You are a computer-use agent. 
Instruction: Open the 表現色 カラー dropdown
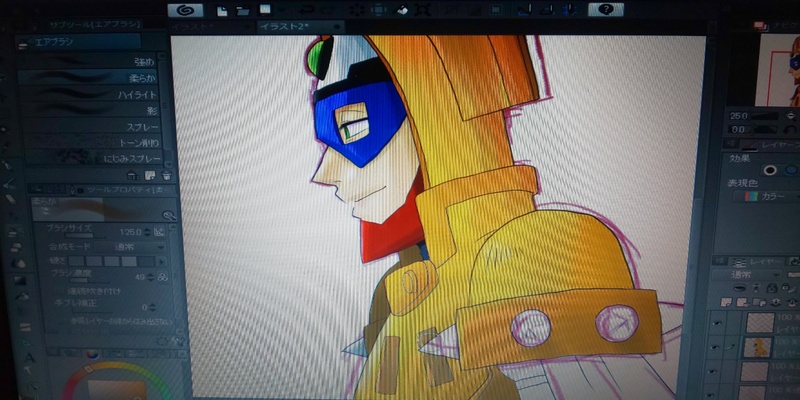[x=767, y=196]
